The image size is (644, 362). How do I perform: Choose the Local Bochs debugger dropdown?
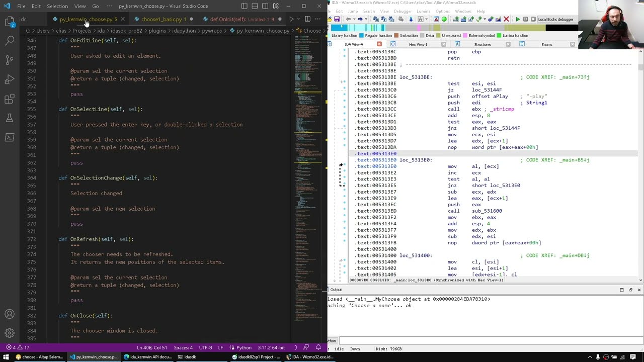(557, 19)
